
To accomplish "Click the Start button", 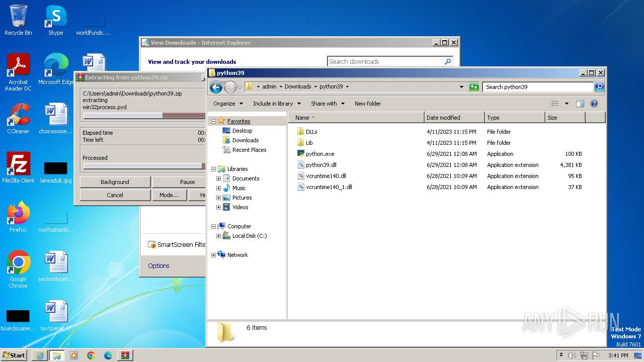I will (x=14, y=355).
